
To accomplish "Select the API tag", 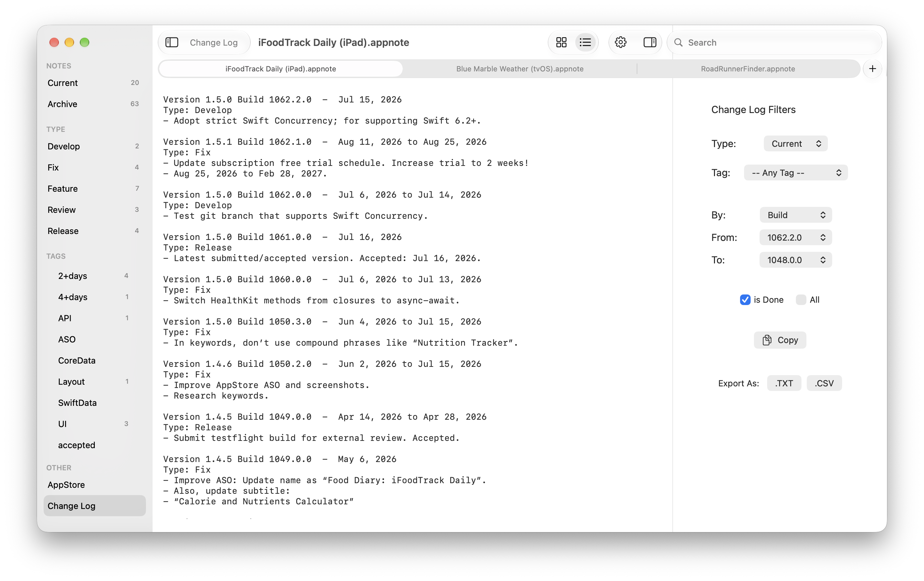I will [x=94, y=318].
